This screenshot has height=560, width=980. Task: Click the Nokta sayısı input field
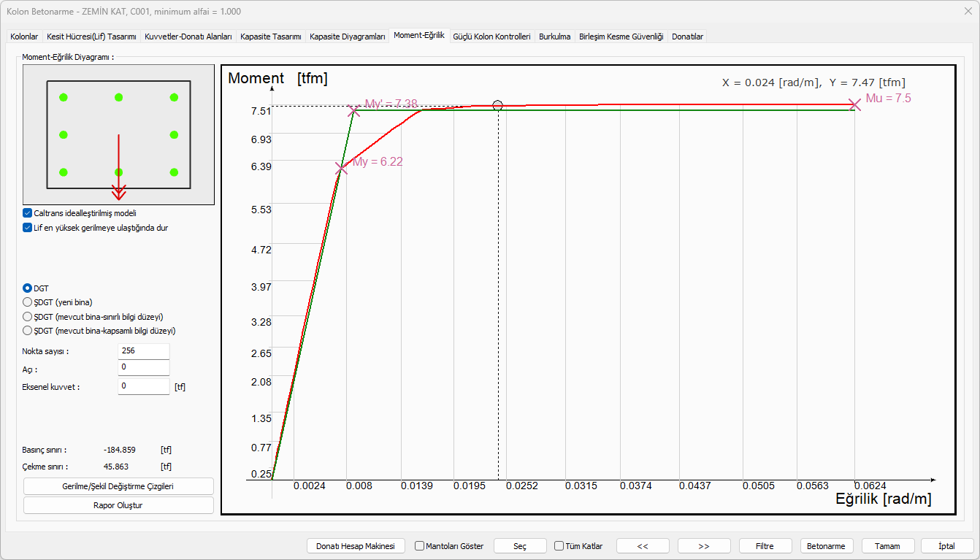143,351
